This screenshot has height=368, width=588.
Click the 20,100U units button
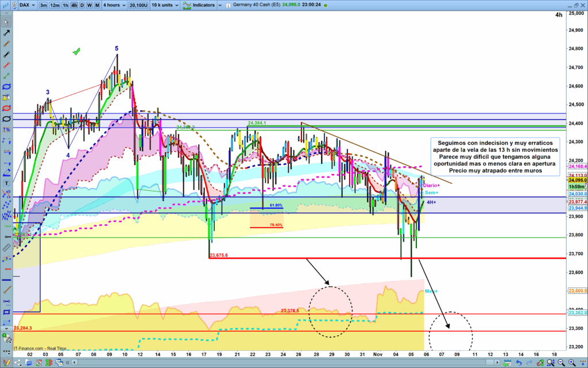click(x=138, y=5)
